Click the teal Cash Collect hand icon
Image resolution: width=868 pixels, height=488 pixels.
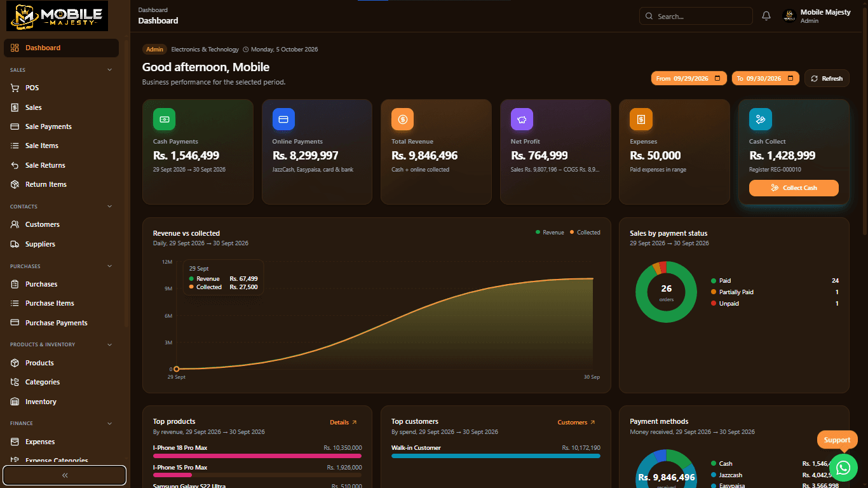(x=760, y=119)
